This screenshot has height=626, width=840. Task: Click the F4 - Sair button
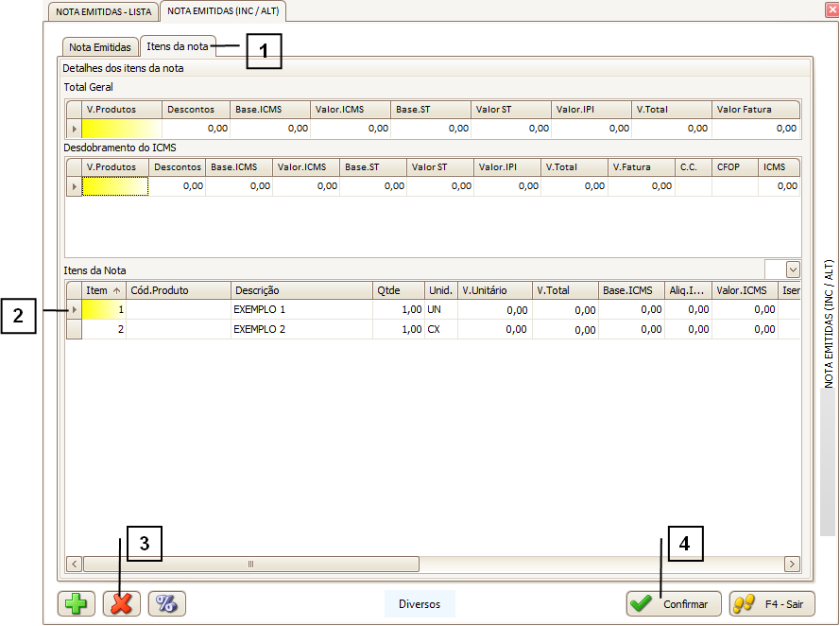pos(772,603)
